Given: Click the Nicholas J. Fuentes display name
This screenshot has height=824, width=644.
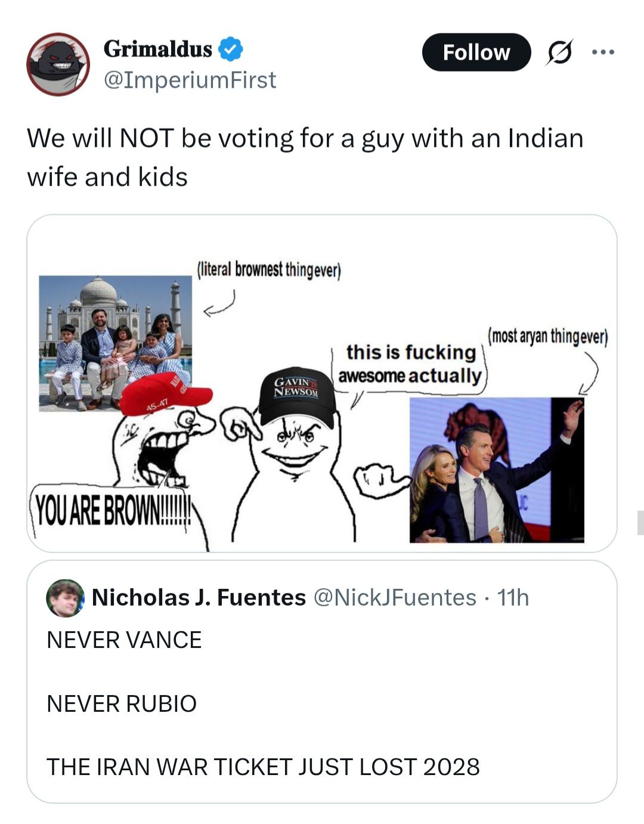Looking at the screenshot, I should pos(199,597).
